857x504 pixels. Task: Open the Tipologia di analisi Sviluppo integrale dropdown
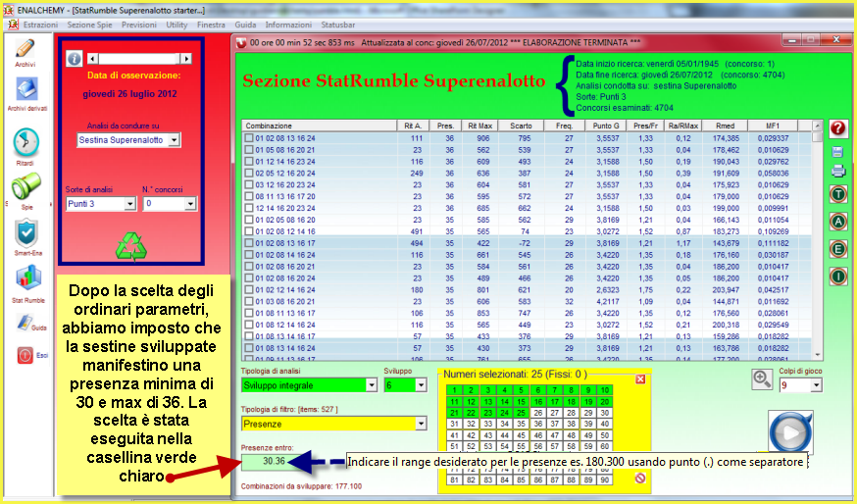(371, 385)
